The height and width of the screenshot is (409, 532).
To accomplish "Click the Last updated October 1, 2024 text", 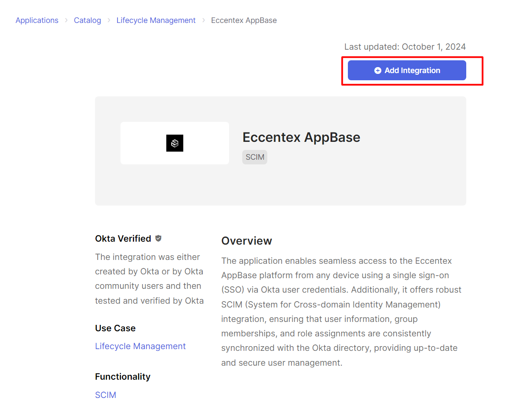I will [405, 47].
